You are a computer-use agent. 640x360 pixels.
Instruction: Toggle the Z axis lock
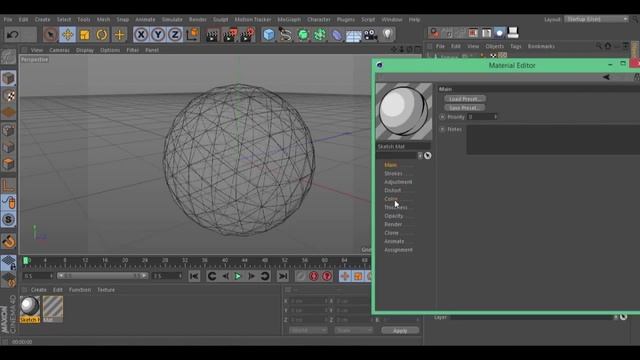[175, 35]
